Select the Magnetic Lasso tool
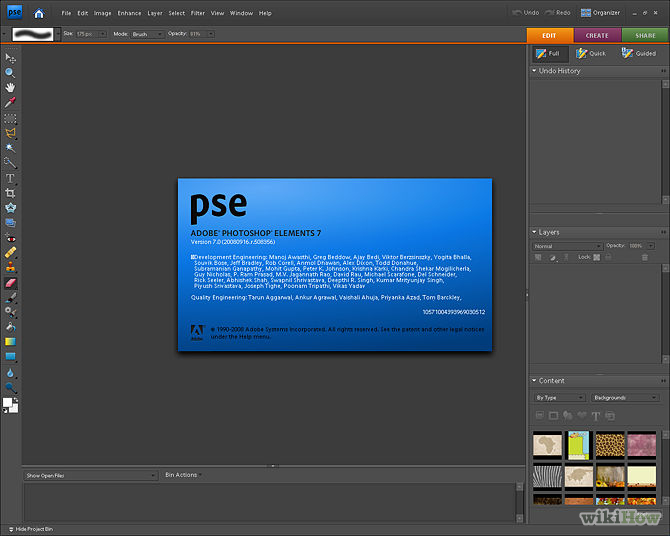The width and height of the screenshot is (670, 536). pos(10,133)
